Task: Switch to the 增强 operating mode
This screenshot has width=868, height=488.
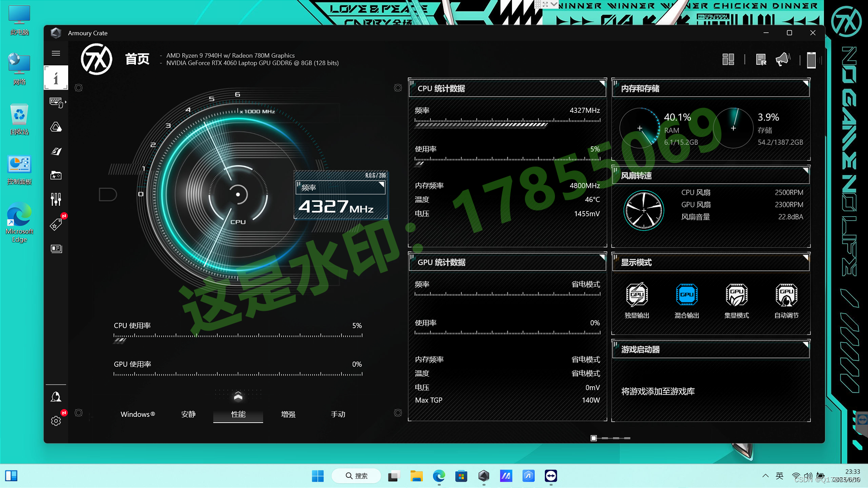Action: click(288, 414)
